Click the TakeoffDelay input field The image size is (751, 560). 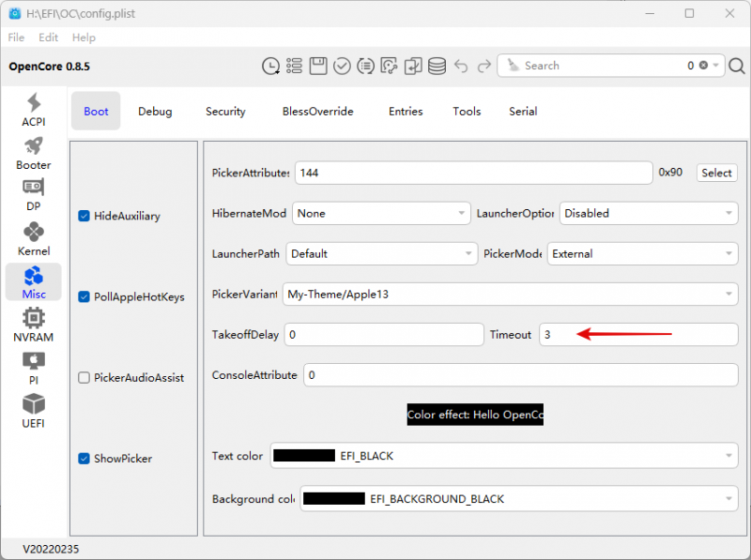pyautogui.click(x=384, y=335)
